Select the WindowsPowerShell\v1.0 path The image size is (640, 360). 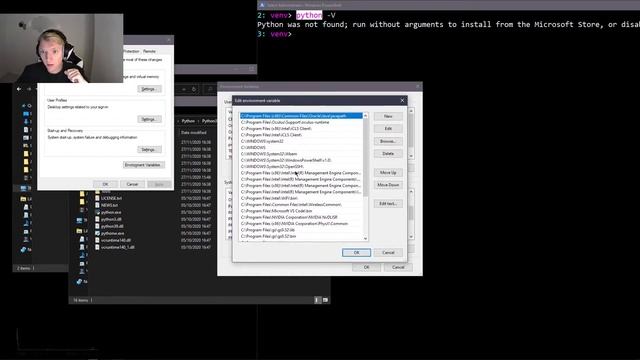(x=301, y=160)
